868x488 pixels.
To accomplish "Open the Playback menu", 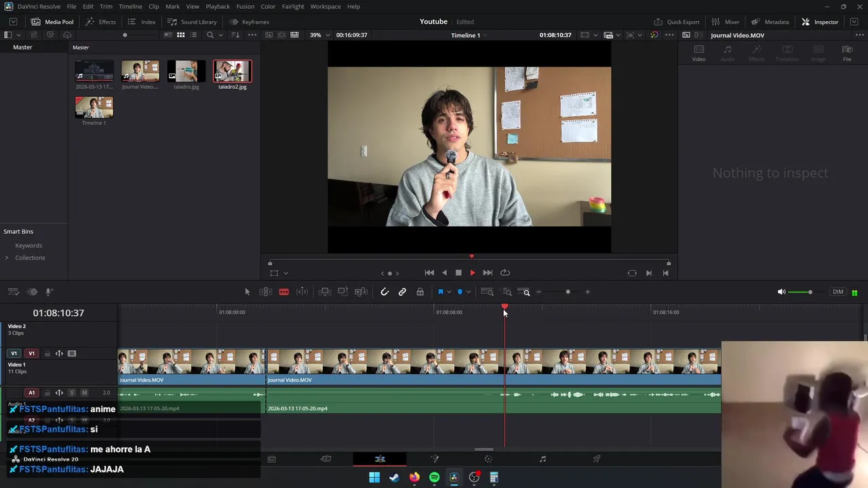I will coord(218,6).
